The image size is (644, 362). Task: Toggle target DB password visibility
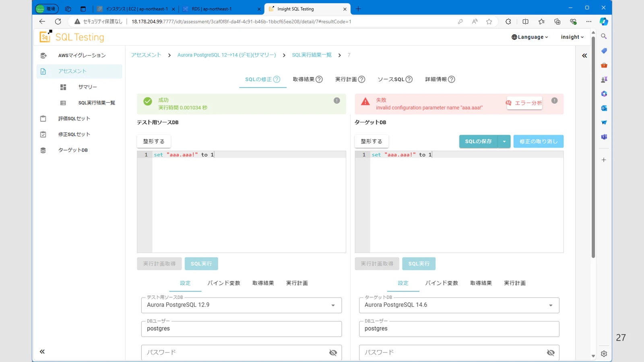551,353
